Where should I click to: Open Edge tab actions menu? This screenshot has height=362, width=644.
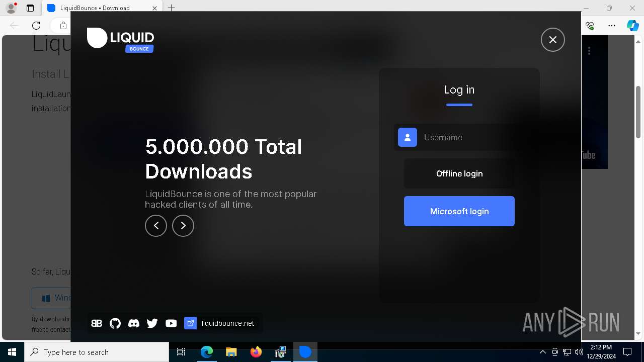[30, 8]
